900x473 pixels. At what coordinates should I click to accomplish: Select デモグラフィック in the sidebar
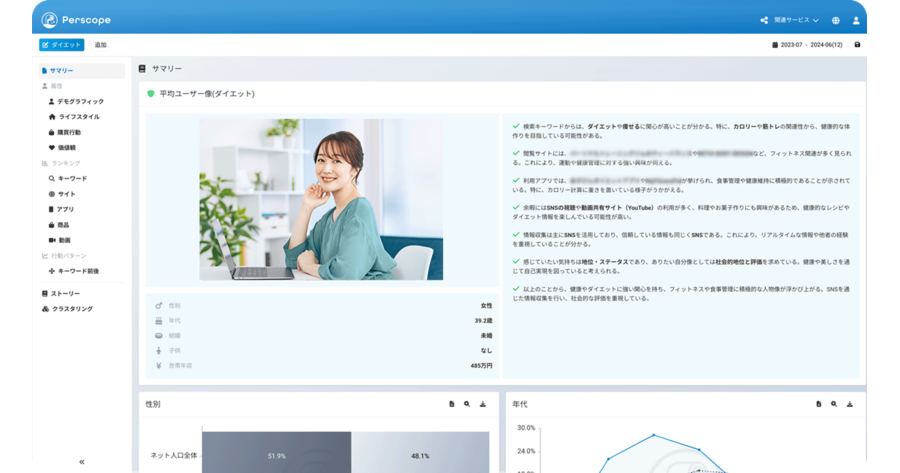76,101
